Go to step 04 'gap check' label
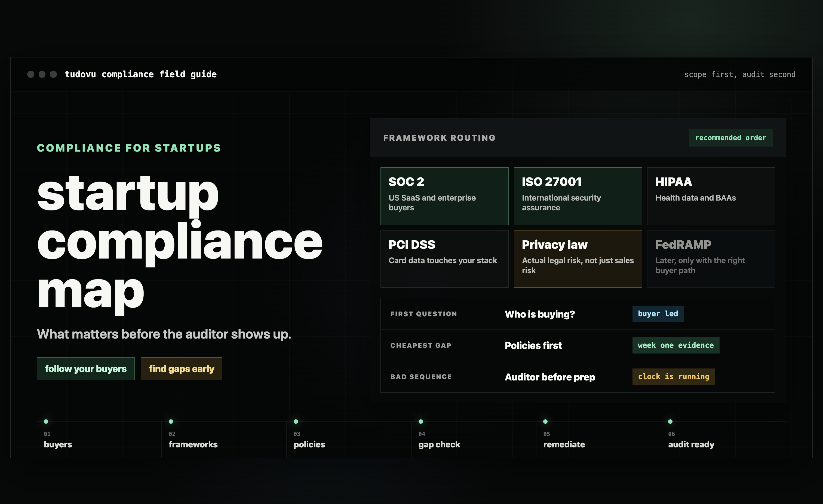This screenshot has height=504, width=823. (439, 445)
